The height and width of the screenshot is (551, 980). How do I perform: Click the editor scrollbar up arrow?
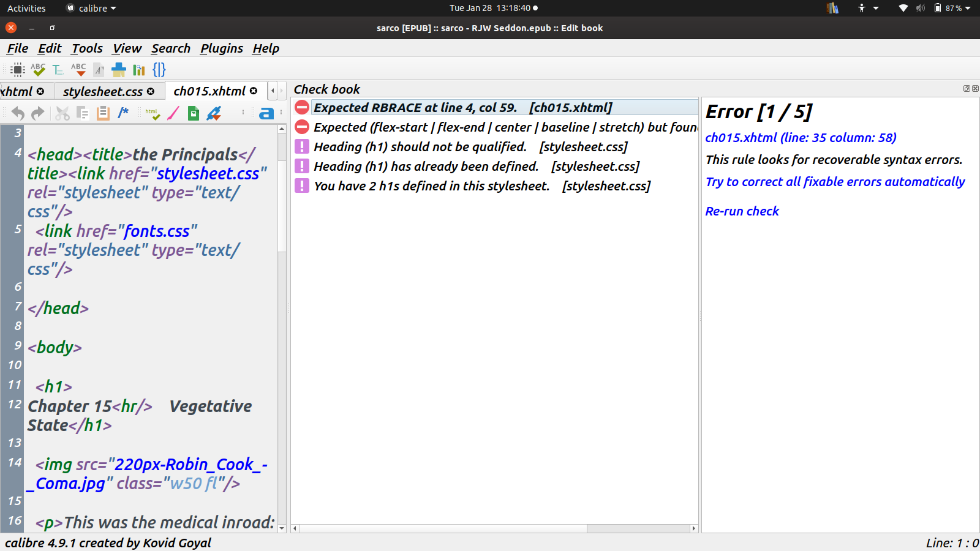[282, 129]
